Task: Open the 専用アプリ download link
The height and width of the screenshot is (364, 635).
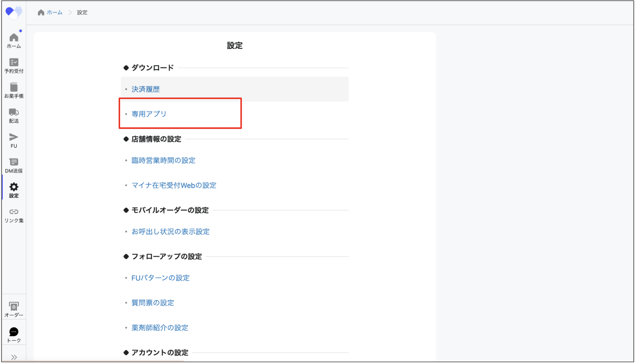Action: click(x=148, y=113)
